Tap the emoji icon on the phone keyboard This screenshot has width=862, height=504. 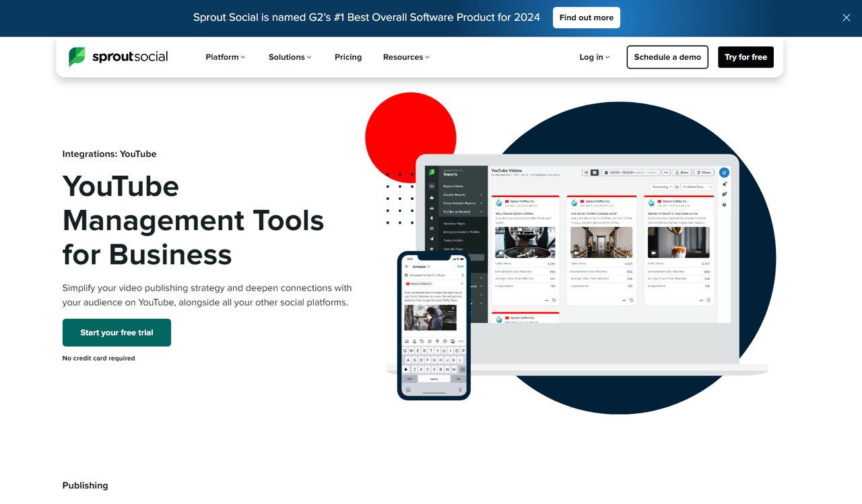pyautogui.click(x=408, y=390)
